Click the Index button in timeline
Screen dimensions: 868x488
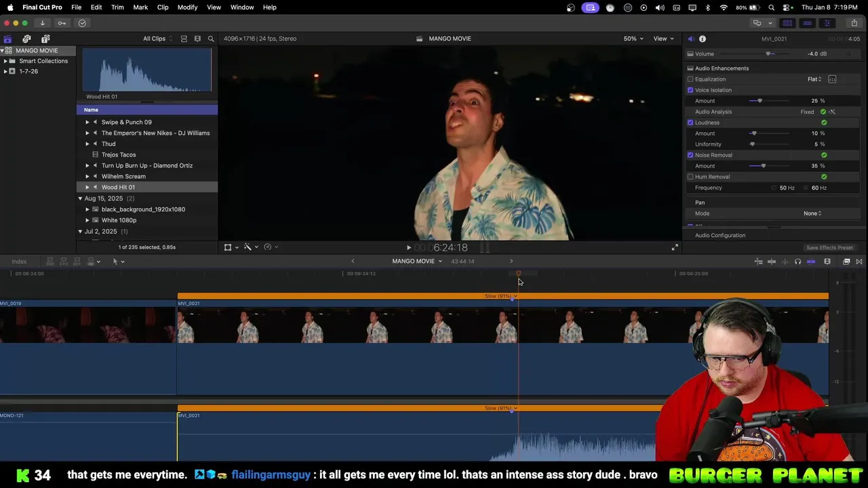click(x=19, y=262)
